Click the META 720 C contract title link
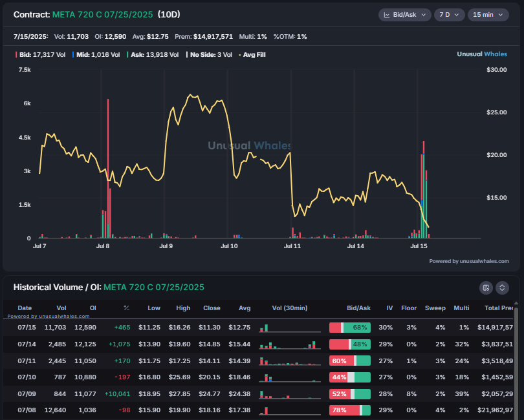 pos(103,15)
